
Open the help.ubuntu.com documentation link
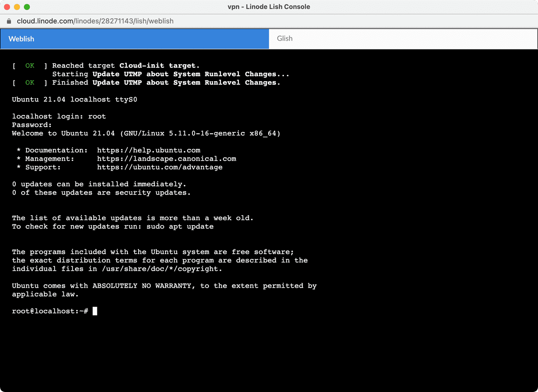[x=148, y=150]
